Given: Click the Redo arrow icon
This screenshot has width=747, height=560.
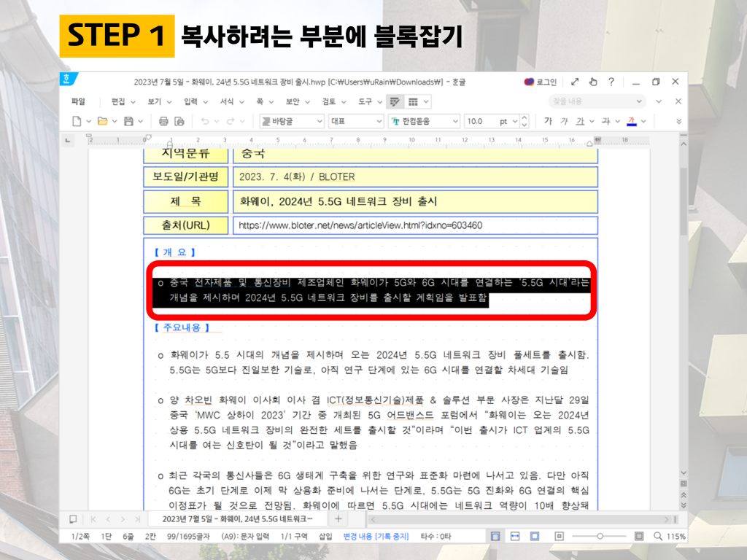Looking at the screenshot, I should point(231,122).
